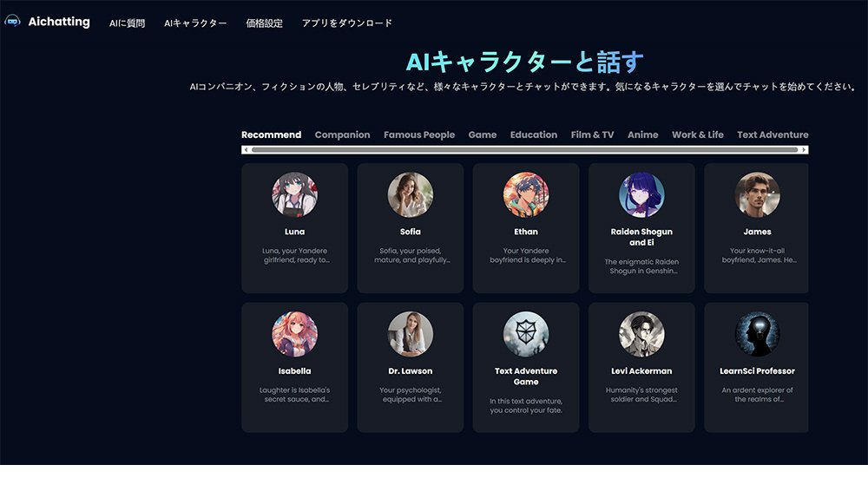Open the Game category tab
Screen dimensions: 868x491
pos(482,134)
